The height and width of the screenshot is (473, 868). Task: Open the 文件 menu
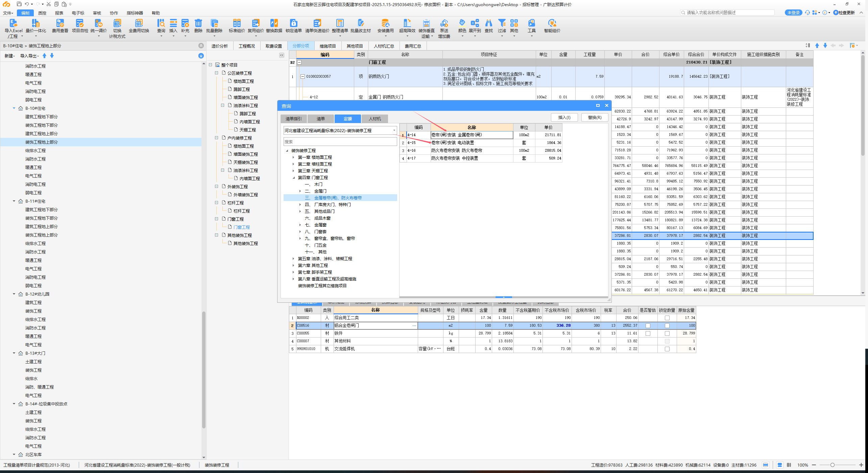click(x=8, y=13)
